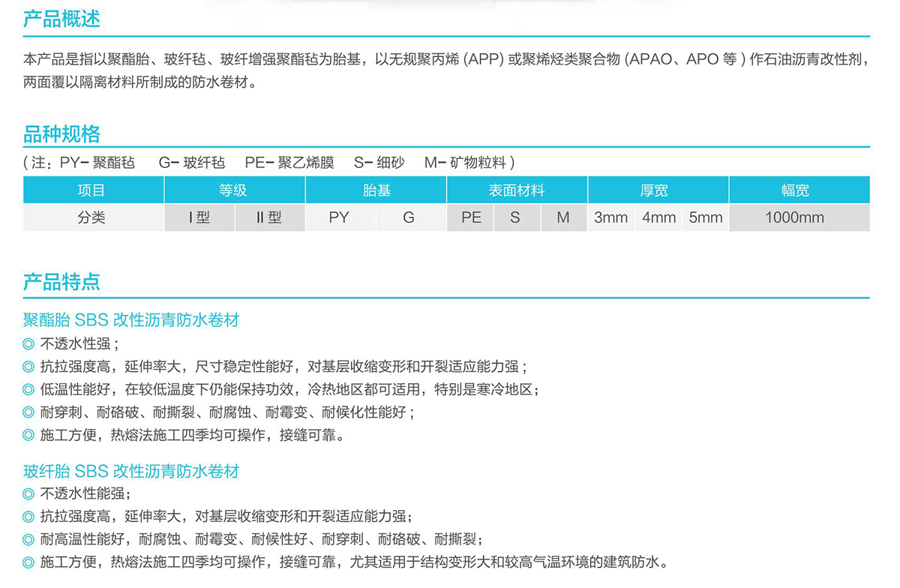Select the PE surface material cell
This screenshot has width=900, height=588.
[471, 217]
